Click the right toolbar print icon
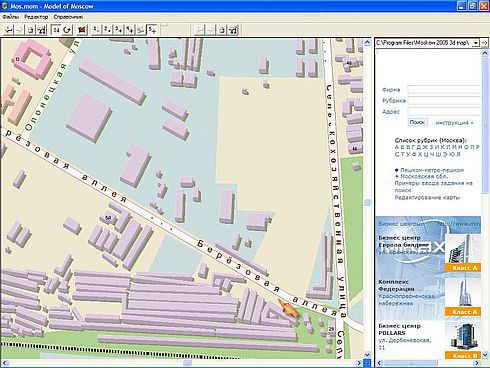This screenshot has width=490, height=368. pyautogui.click(x=233, y=30)
